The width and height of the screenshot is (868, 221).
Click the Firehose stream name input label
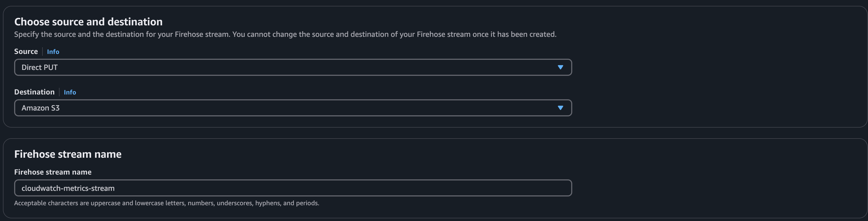pyautogui.click(x=53, y=172)
